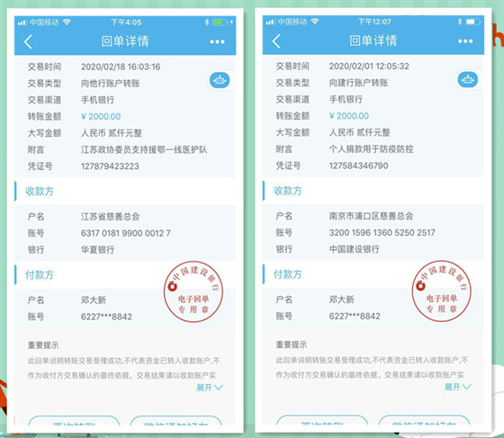
Task: Tap 回单详情 title on left receipt
Action: (x=125, y=41)
